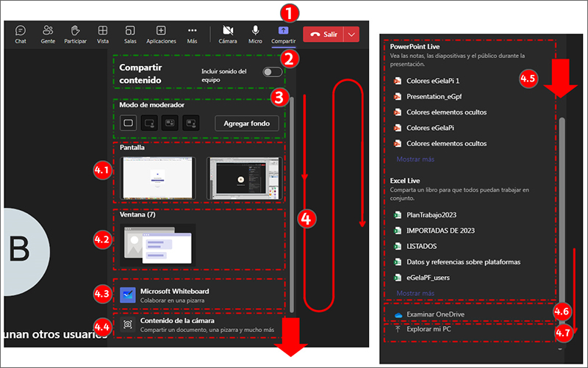Open dropdown arrow next to Salir
The image size is (588, 368).
click(352, 34)
